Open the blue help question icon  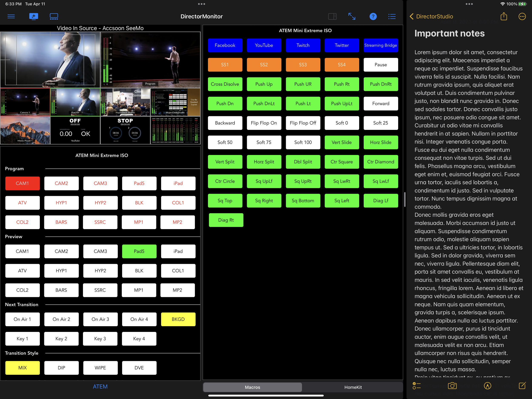373,16
